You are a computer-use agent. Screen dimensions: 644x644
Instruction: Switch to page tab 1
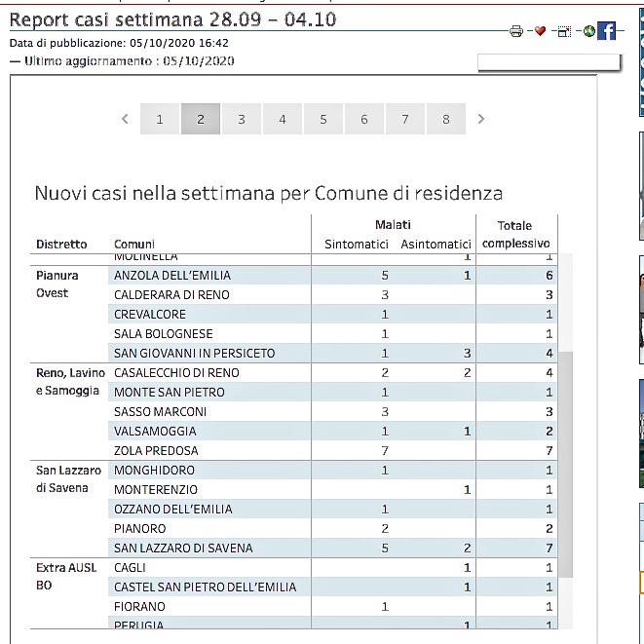(160, 119)
